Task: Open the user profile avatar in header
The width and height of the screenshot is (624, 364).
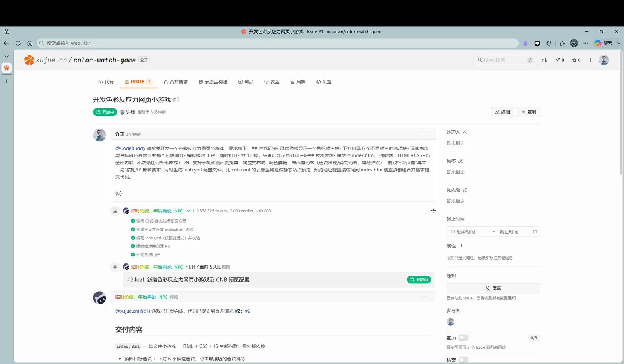Action: click(604, 60)
